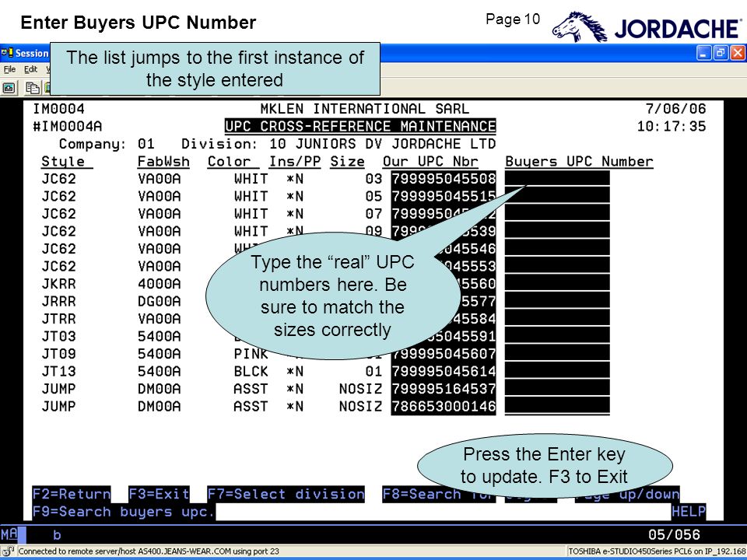Click Our UPC number 799995045508
747x560 pixels.
pos(444,179)
